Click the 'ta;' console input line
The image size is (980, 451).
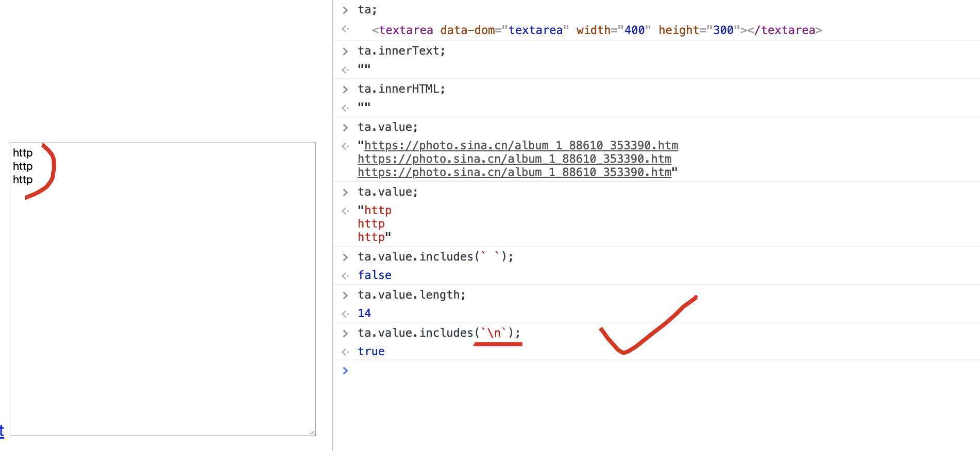[367, 10]
